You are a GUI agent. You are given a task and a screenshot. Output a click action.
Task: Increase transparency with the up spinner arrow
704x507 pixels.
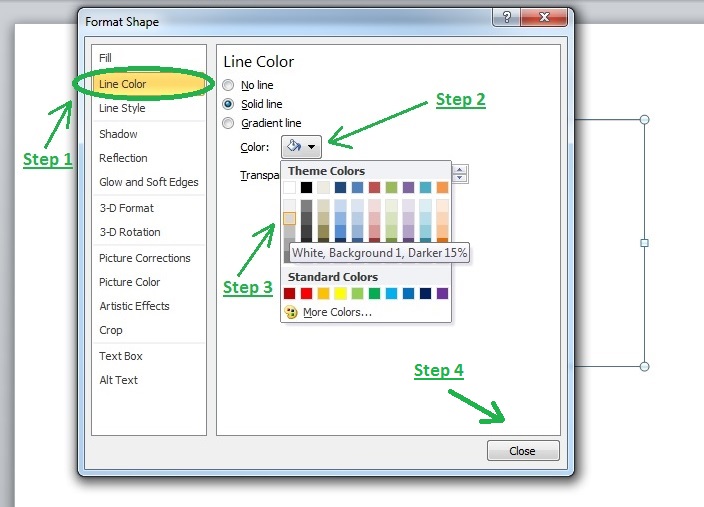pyautogui.click(x=459, y=170)
